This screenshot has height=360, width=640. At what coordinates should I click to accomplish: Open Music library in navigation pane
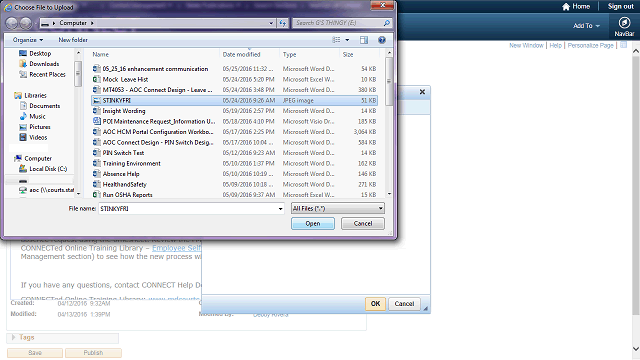click(x=37, y=117)
